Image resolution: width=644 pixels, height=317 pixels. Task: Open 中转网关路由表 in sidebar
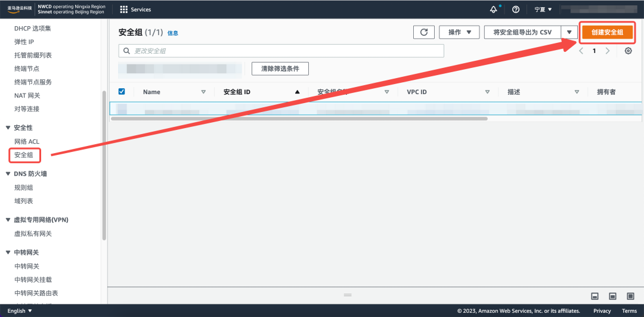[36, 293]
